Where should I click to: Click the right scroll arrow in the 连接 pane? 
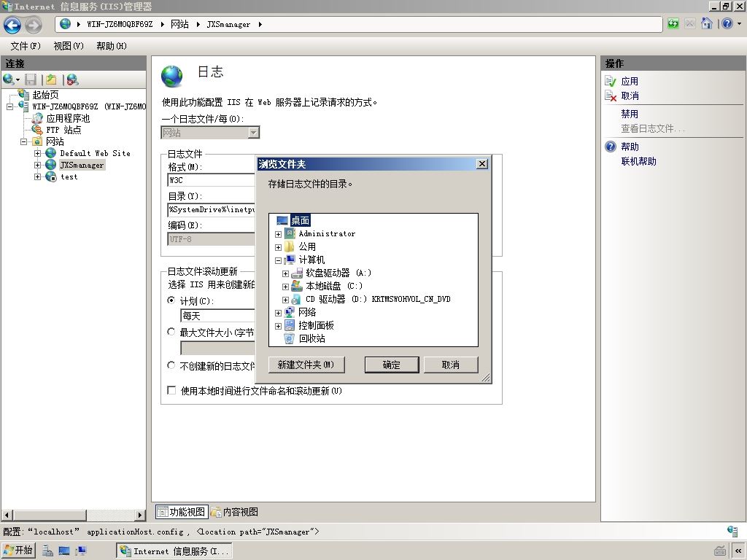(140, 515)
